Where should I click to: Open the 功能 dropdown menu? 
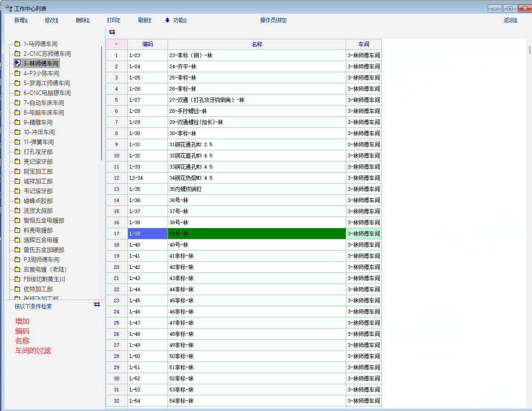click(x=176, y=21)
